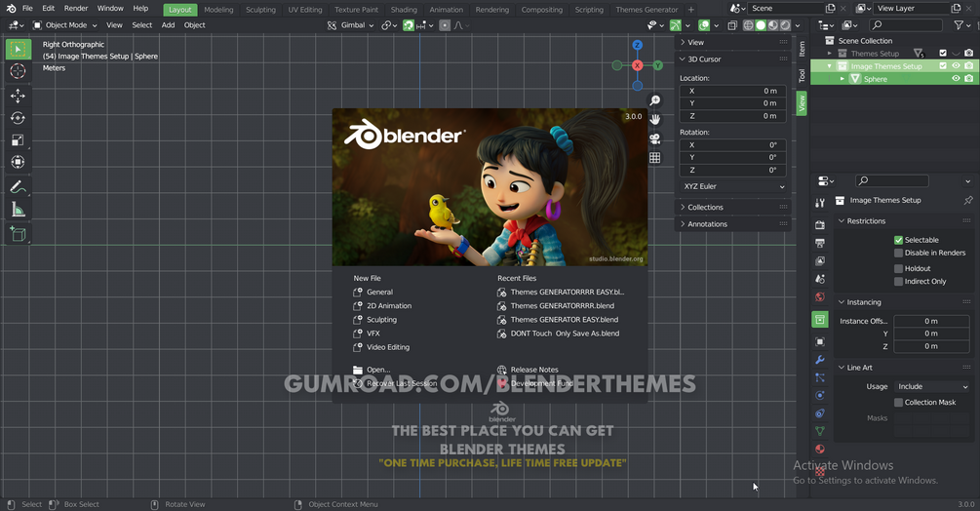This screenshot has width=980, height=511.
Task: Select the Add Cube tool
Action: [19, 234]
